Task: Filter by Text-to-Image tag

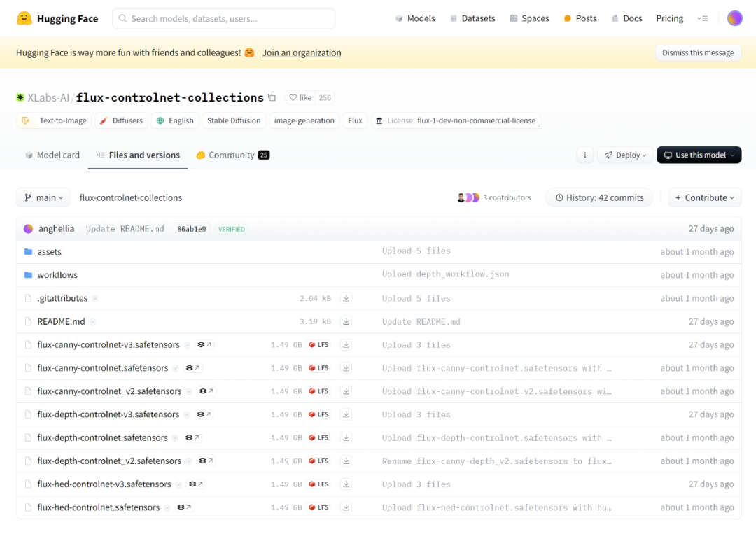Action: click(53, 120)
